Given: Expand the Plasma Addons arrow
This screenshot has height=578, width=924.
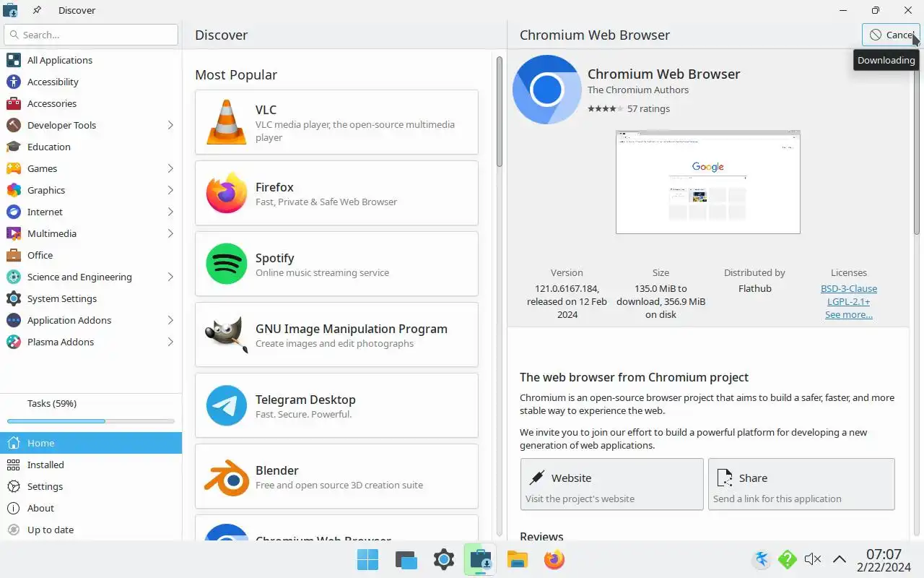Looking at the screenshot, I should 170,342.
